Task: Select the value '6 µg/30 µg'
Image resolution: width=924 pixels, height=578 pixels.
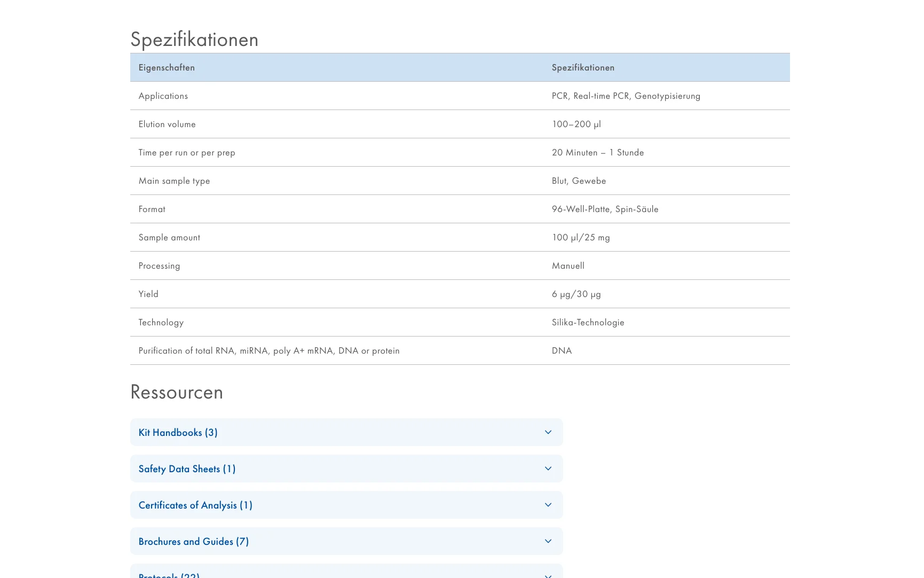Action: coord(576,294)
